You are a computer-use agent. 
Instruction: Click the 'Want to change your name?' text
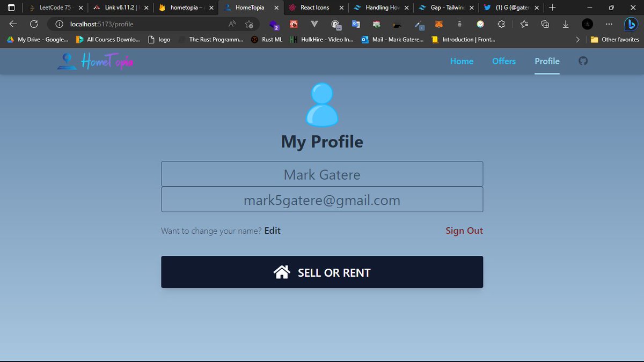[x=211, y=231]
